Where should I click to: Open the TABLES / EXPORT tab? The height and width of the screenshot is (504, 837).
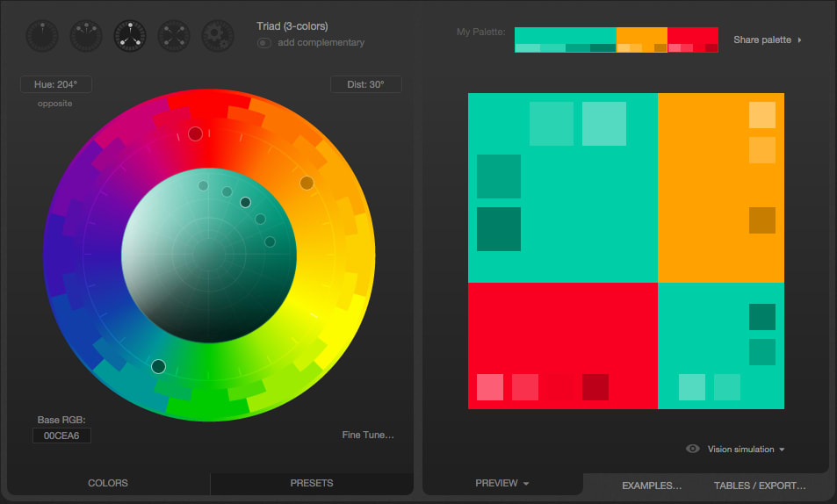click(x=760, y=486)
